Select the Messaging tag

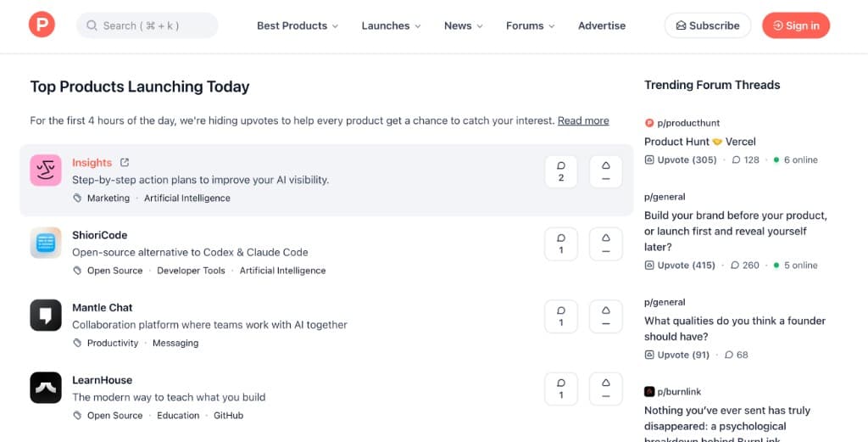[x=175, y=344]
